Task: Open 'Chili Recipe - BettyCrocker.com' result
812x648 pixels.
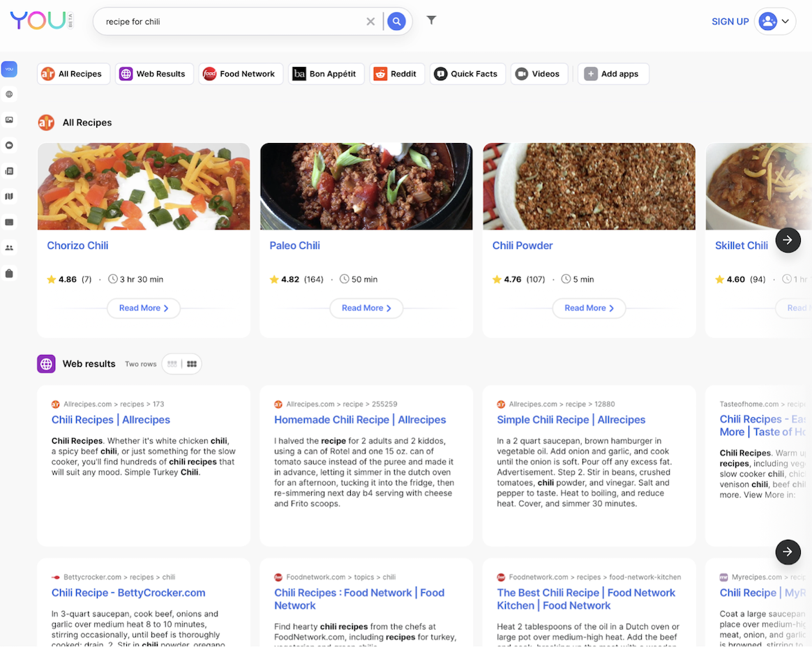Action: pos(128,593)
